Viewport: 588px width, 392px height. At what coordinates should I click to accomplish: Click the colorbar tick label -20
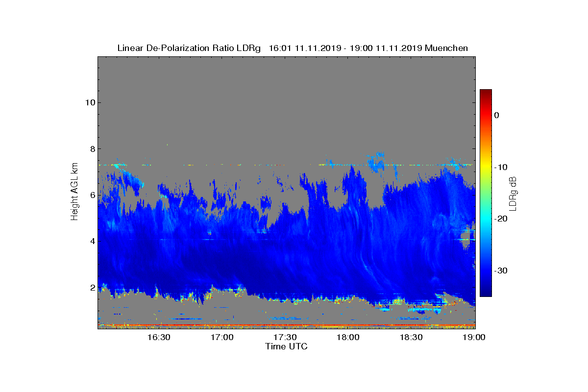(500, 219)
